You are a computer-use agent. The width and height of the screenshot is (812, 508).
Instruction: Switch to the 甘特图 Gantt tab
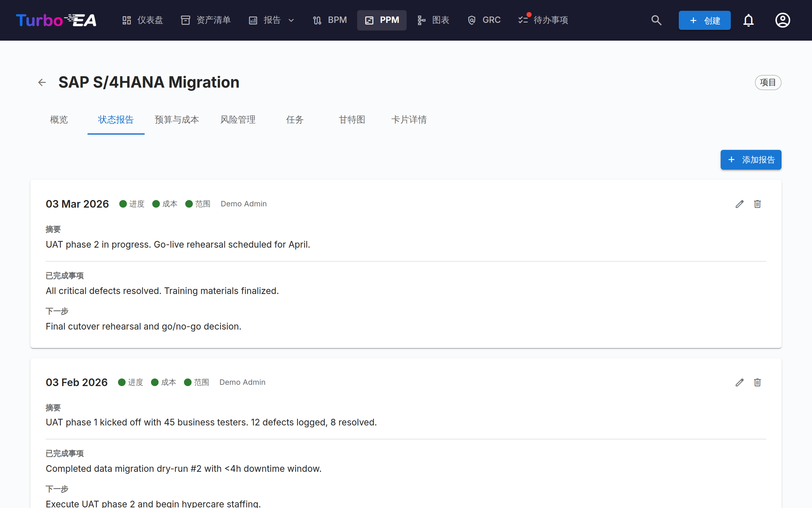[x=352, y=120]
